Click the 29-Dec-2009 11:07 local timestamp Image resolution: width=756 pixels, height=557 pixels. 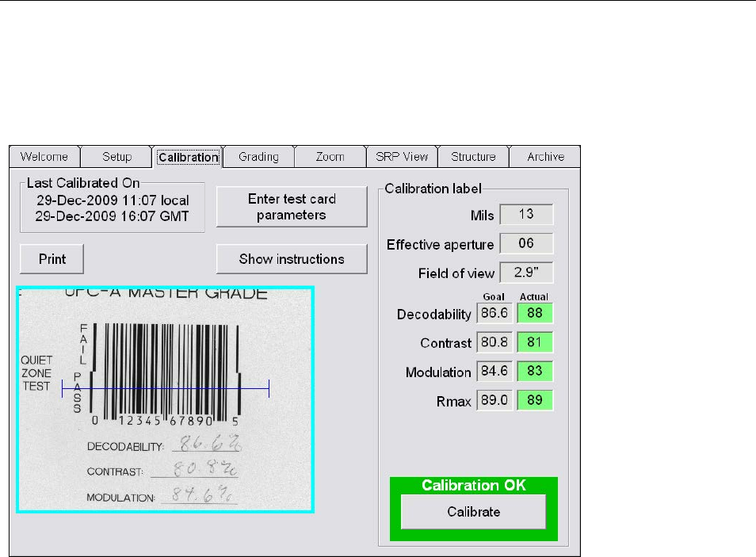point(113,200)
